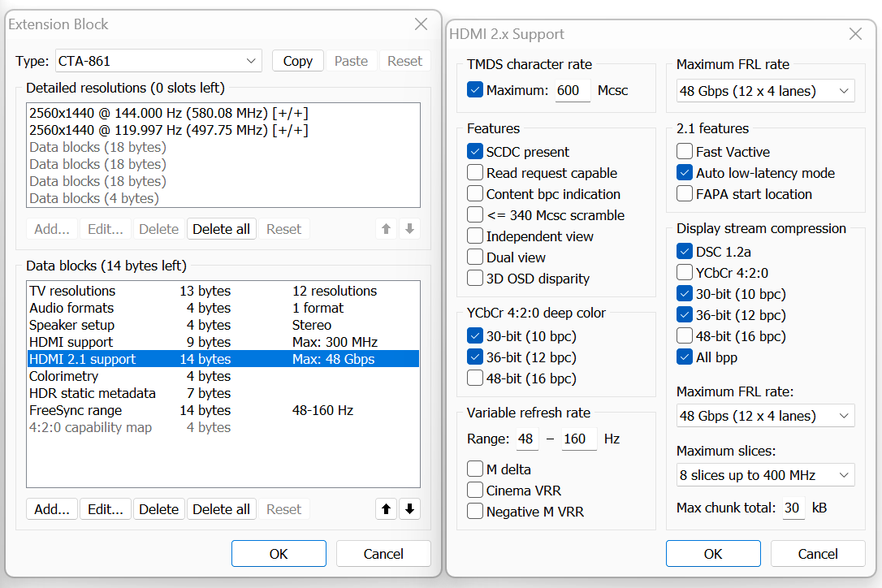Open the top Maximum FRL rate dropdown
The height and width of the screenshot is (588, 882).
tap(765, 91)
